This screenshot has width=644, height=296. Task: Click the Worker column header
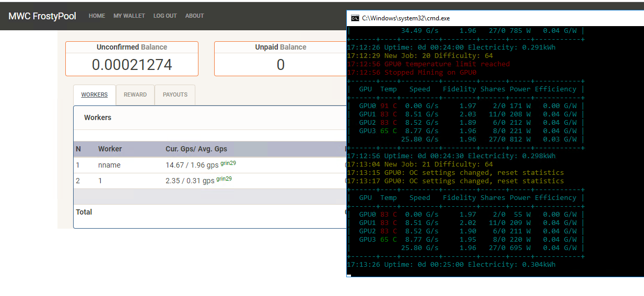click(110, 149)
